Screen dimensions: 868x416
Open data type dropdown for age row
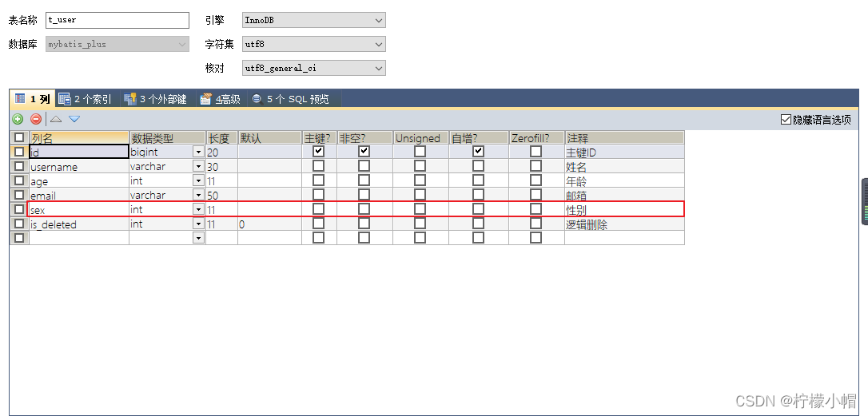[198, 180]
